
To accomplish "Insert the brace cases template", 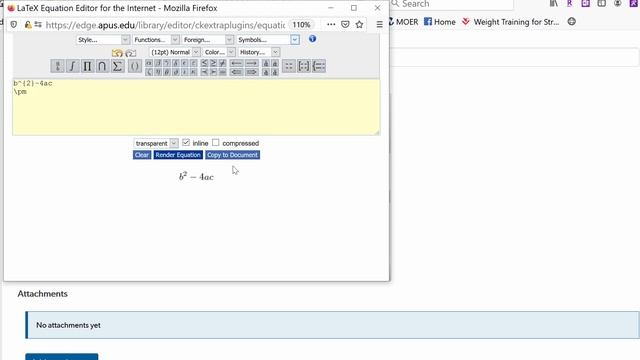I will pos(319,66).
